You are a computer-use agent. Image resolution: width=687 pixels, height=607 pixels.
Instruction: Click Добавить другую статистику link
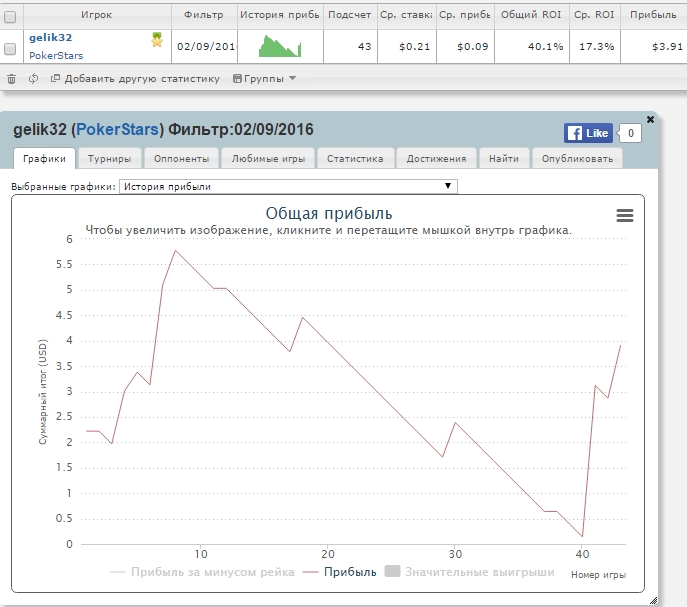pyautogui.click(x=135, y=79)
